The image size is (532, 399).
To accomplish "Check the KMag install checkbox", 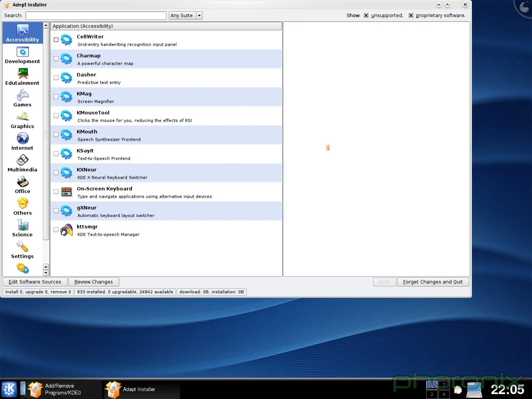I will (x=56, y=97).
